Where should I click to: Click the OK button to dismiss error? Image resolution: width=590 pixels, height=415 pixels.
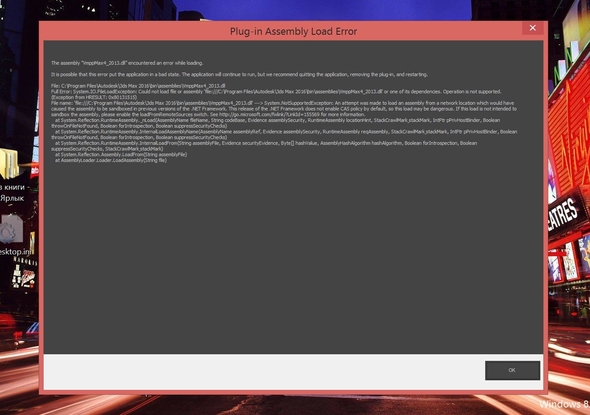[x=512, y=370]
